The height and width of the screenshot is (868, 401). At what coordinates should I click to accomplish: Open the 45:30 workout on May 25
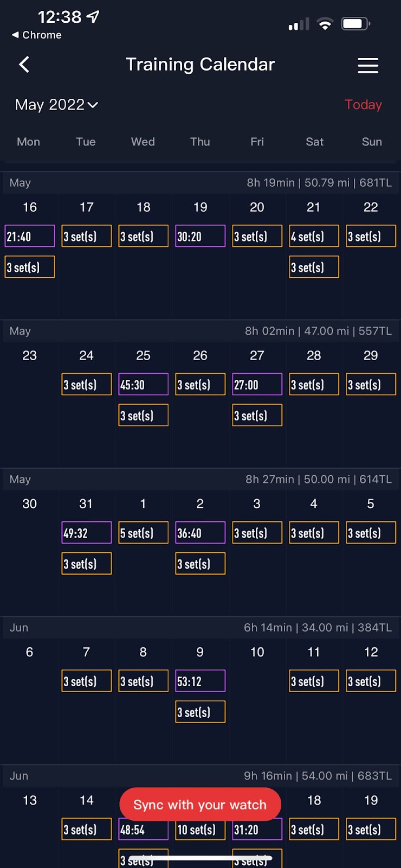click(144, 384)
